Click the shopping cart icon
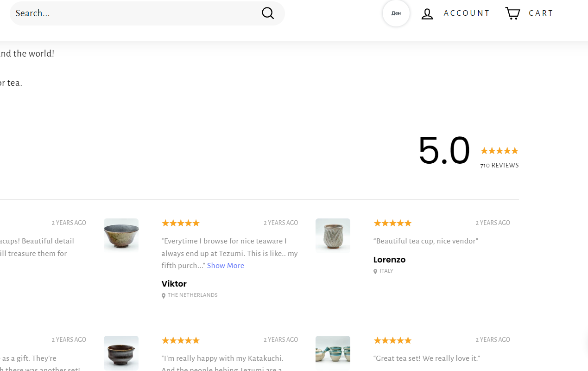The width and height of the screenshot is (588, 371). tap(512, 13)
